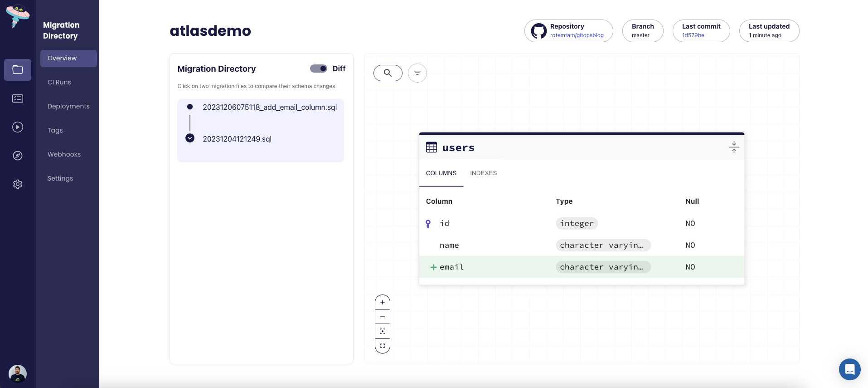Open the settings gear icon in the rail
868x388 pixels.
tap(18, 184)
